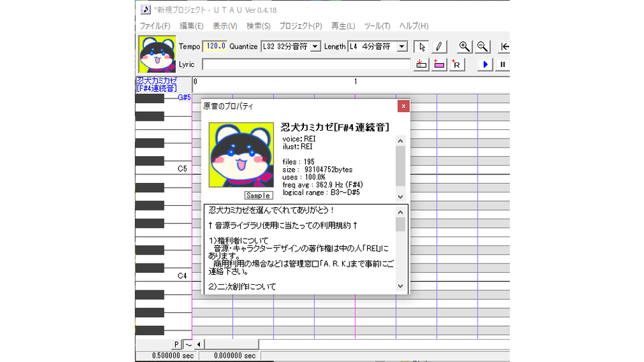
Task: Click the Sample button under the avatar
Action: click(258, 196)
